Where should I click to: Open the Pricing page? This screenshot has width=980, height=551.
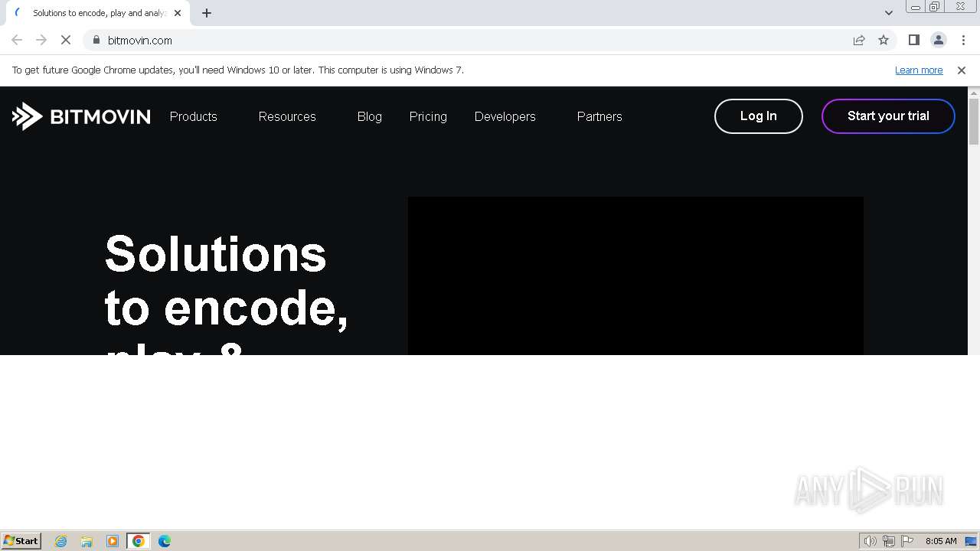pyautogui.click(x=428, y=116)
